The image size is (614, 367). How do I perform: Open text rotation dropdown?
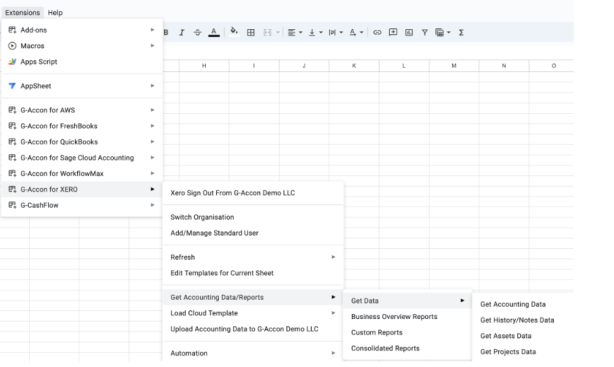pyautogui.click(x=356, y=33)
